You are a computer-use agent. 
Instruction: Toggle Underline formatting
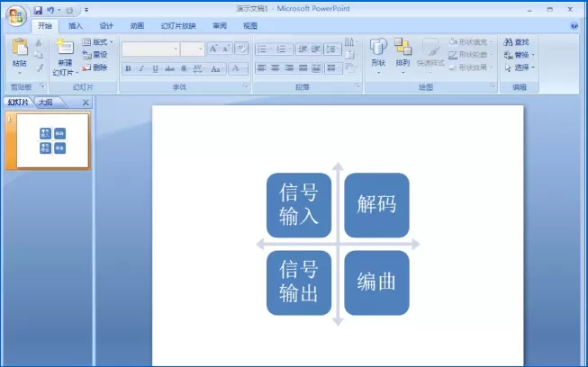click(x=155, y=68)
